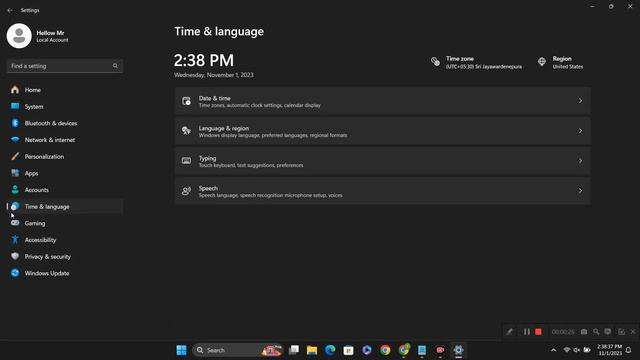This screenshot has width=640, height=360.
Task: Open Task View on taskbar
Action: tap(294, 350)
